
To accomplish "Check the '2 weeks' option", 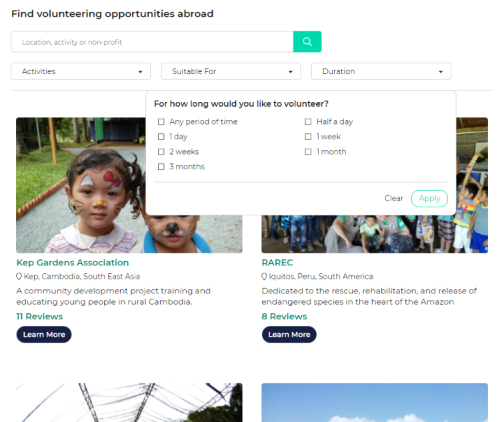I will click(161, 152).
